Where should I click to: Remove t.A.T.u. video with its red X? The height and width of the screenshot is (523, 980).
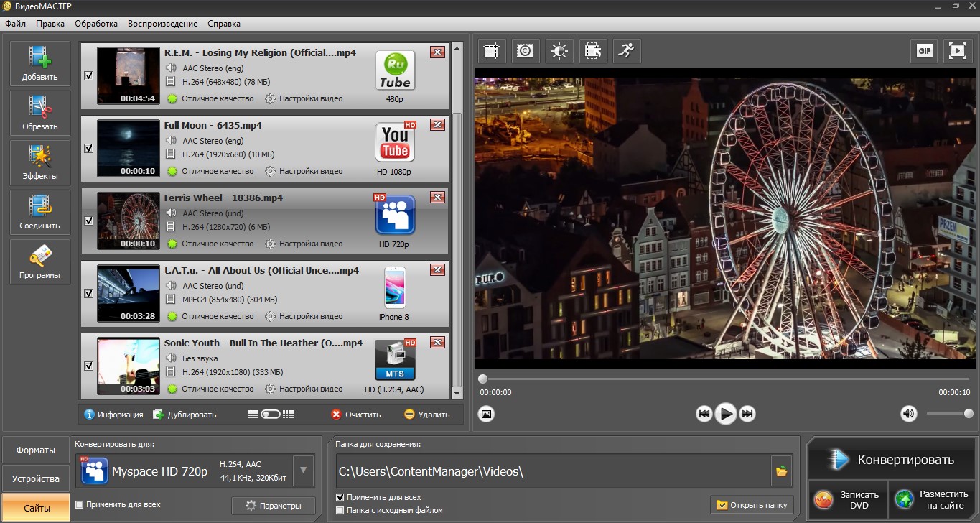point(437,270)
